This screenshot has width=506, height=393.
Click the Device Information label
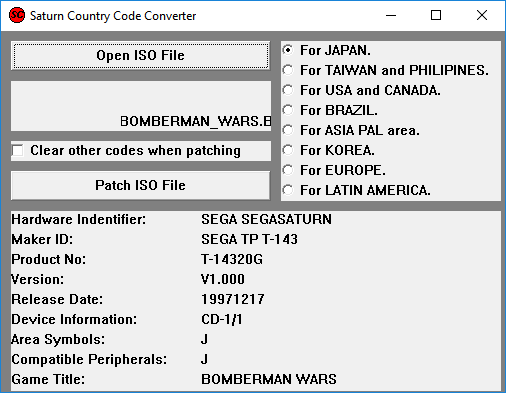[74, 319]
